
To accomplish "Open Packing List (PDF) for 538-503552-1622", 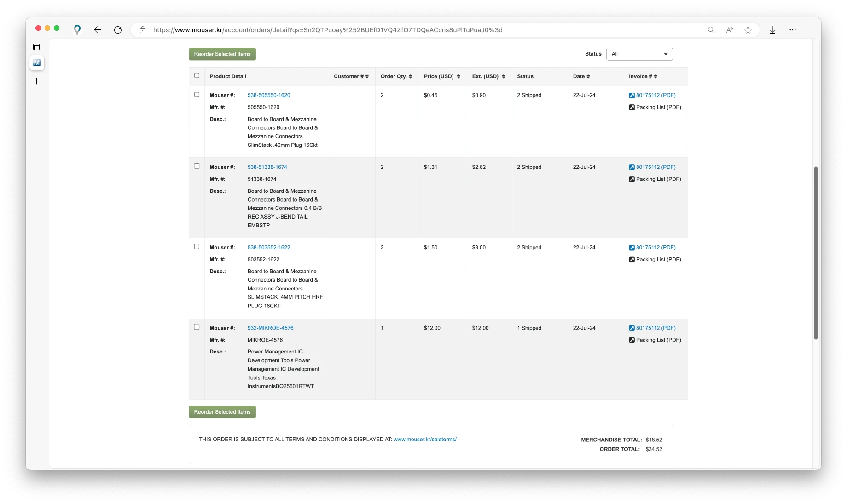I will tap(658, 260).
